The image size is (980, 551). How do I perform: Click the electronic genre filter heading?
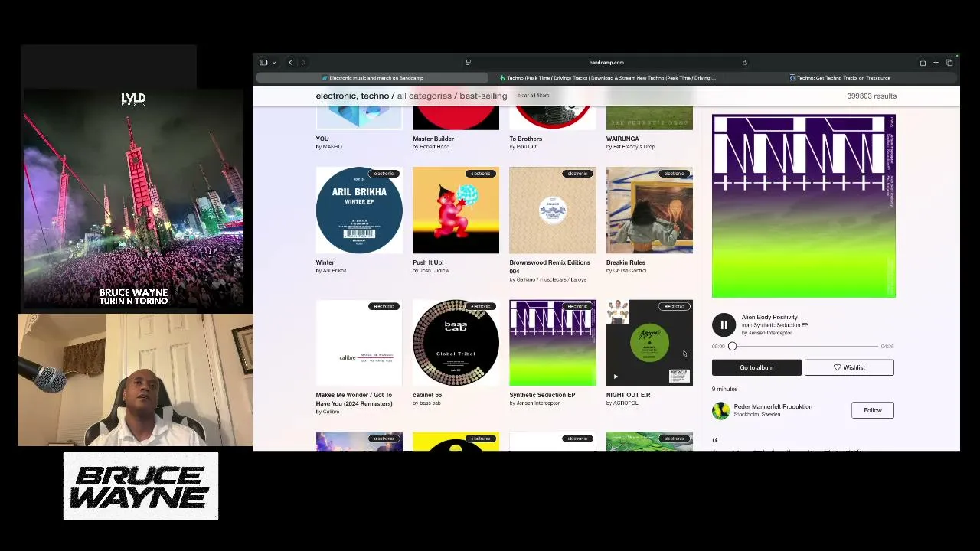click(x=336, y=96)
